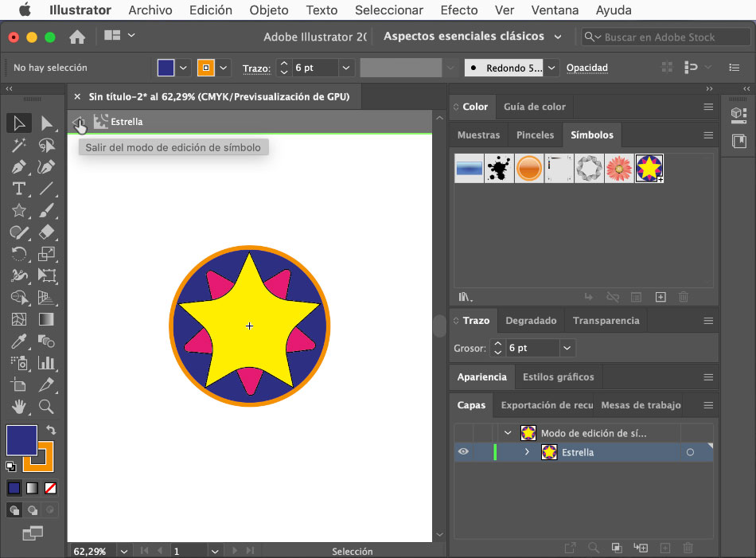Switch to the Pinceles tab
This screenshot has width=756, height=558.
[x=535, y=135]
